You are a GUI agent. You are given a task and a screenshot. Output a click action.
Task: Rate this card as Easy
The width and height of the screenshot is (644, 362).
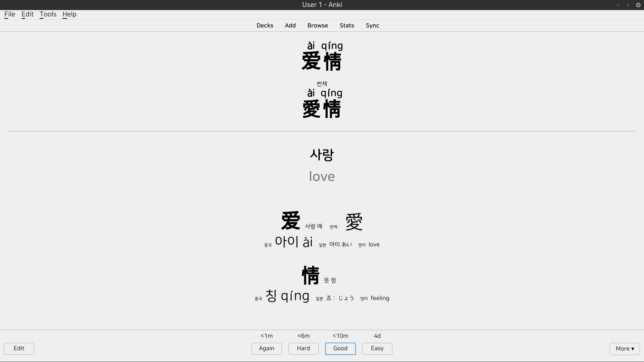[377, 349]
